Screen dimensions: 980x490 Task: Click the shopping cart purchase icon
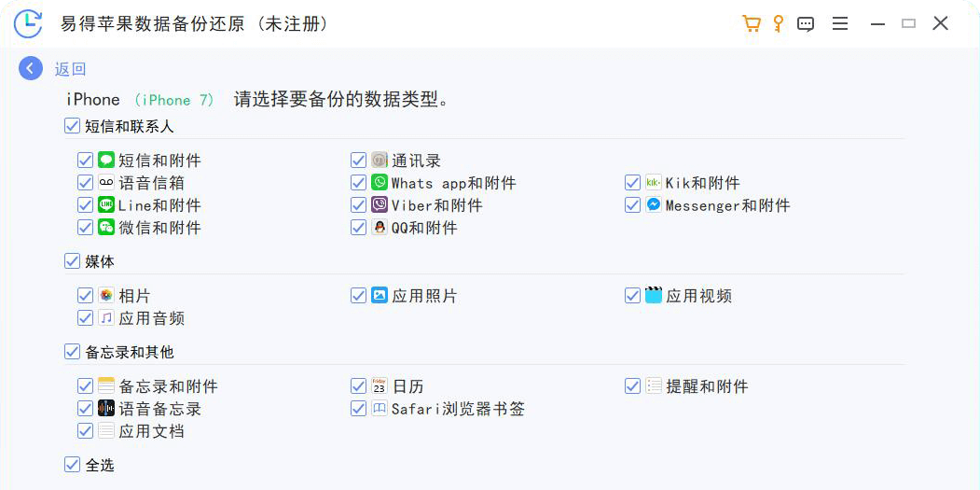[751, 23]
